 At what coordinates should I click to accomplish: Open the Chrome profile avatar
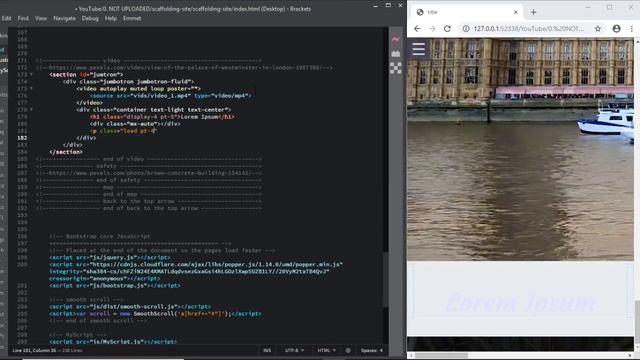pyautogui.click(x=616, y=29)
